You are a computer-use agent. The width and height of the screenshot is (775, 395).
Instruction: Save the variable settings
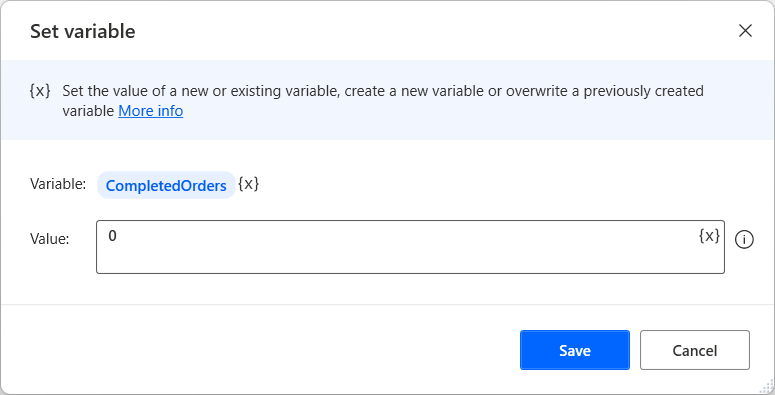pos(575,350)
